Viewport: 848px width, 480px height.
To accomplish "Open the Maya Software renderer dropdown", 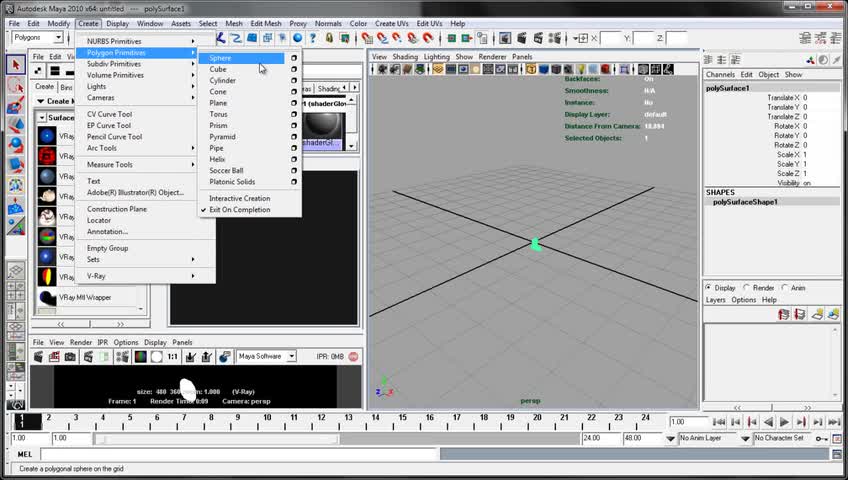I will point(267,357).
